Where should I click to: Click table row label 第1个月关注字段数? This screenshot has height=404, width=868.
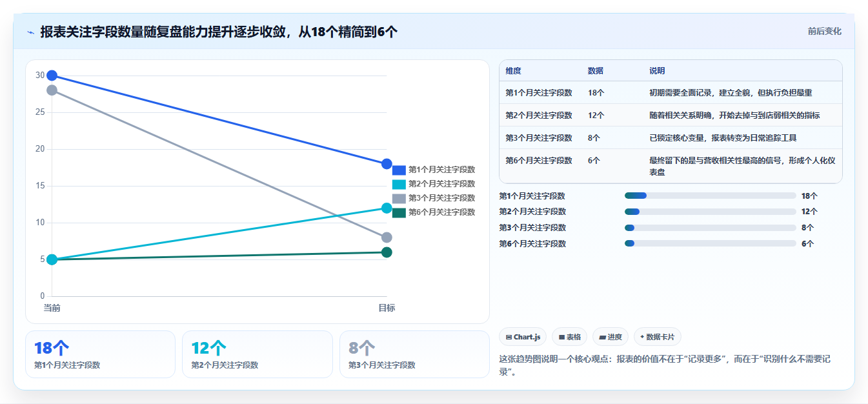[539, 93]
